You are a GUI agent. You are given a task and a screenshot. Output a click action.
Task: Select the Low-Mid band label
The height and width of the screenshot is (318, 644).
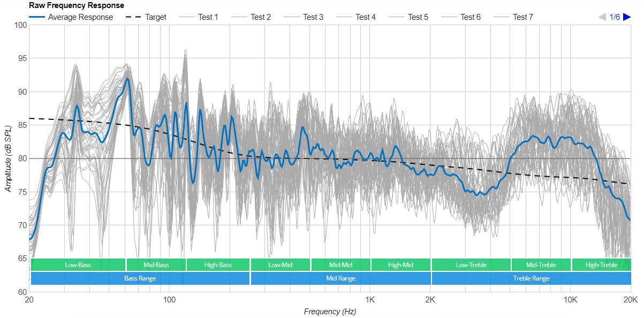(x=281, y=264)
